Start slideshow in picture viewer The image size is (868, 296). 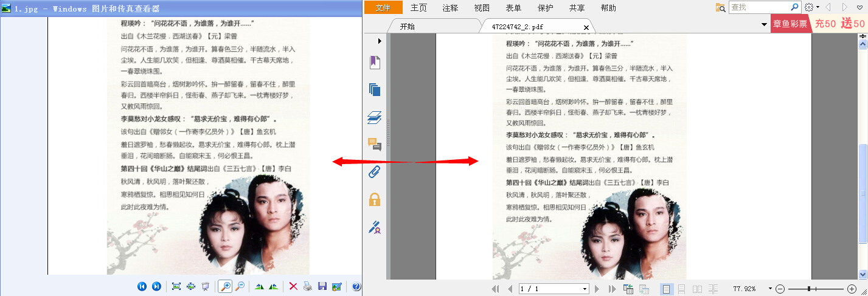pyautogui.click(x=206, y=286)
